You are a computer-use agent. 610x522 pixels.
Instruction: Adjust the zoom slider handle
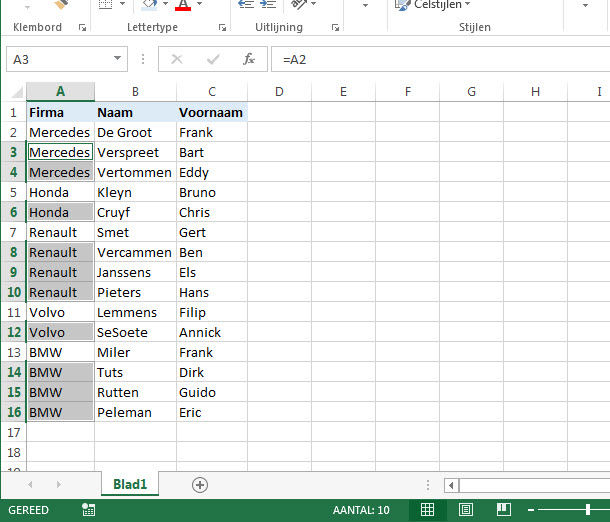tap(588, 510)
